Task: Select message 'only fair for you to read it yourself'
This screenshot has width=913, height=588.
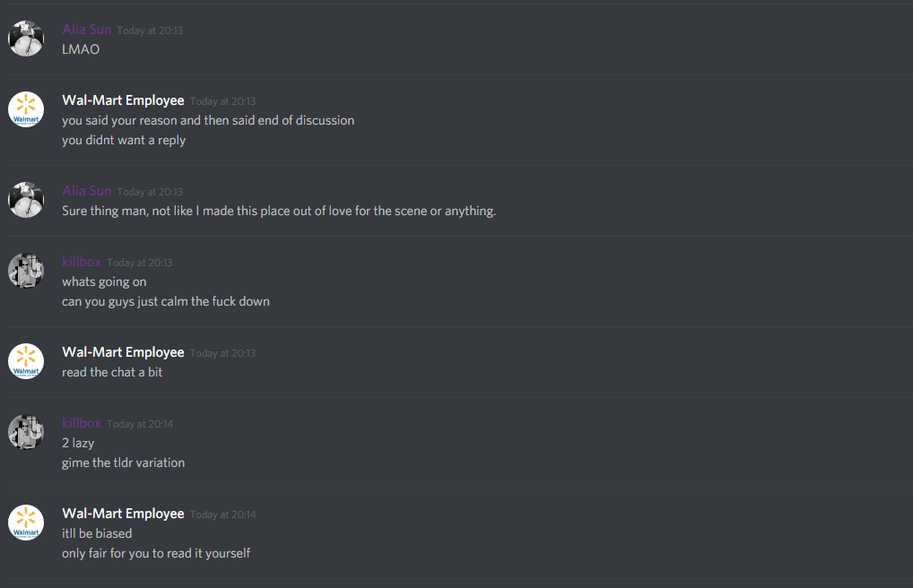Action: pyautogui.click(x=156, y=554)
